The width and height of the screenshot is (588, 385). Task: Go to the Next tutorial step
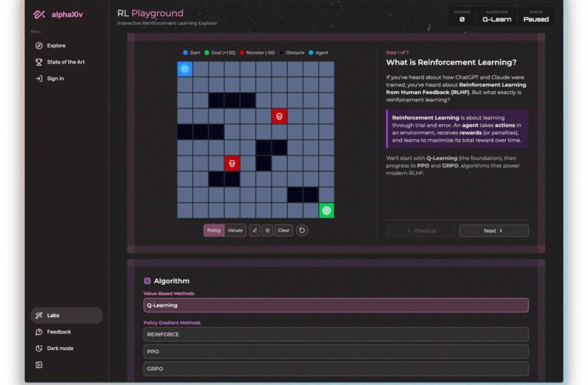click(x=493, y=231)
